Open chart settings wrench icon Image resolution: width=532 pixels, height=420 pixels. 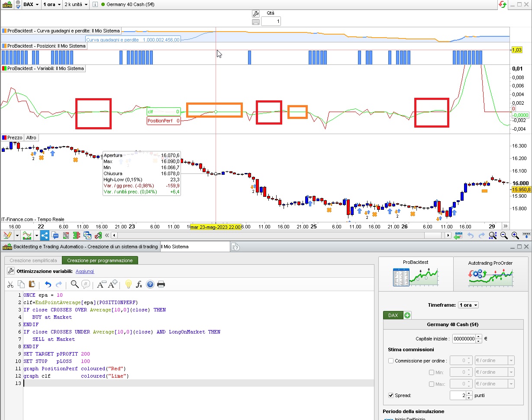click(x=255, y=13)
